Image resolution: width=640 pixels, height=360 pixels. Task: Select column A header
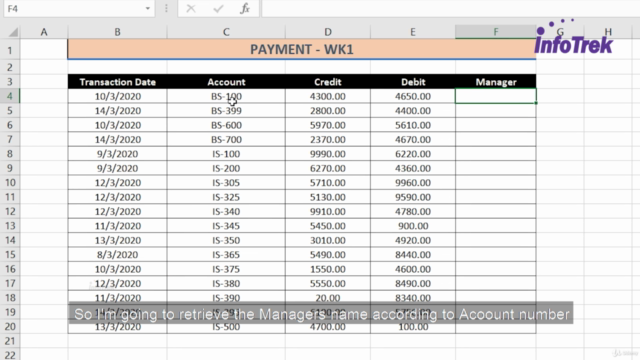tap(44, 32)
